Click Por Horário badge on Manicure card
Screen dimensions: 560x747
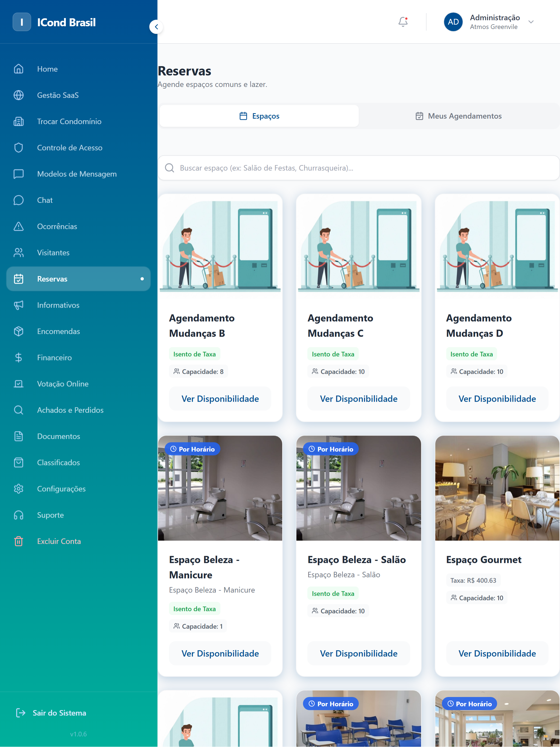point(192,449)
